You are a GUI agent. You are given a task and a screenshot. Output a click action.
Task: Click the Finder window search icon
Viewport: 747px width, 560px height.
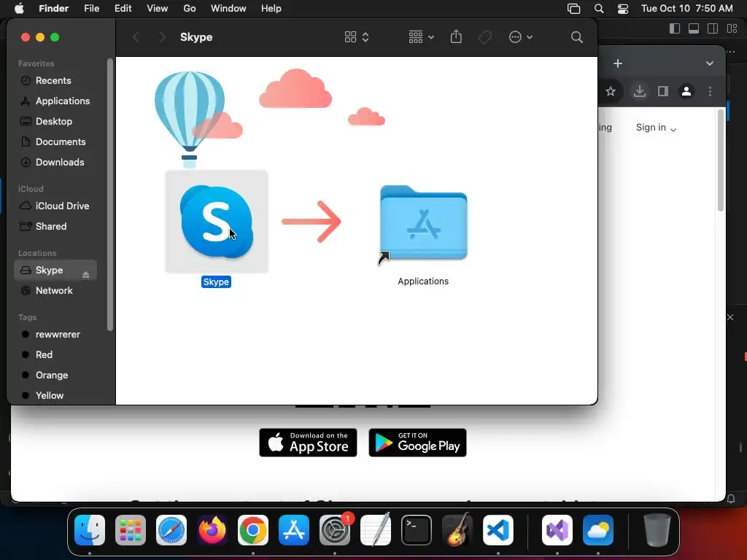[576, 37]
